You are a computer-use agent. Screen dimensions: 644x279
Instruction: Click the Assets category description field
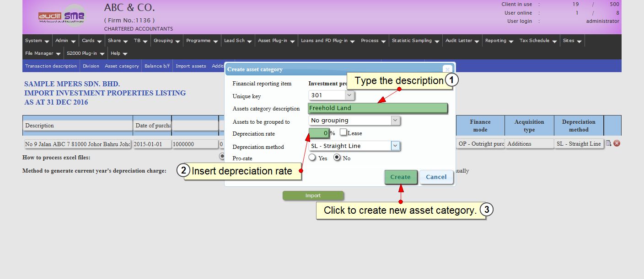click(x=377, y=108)
